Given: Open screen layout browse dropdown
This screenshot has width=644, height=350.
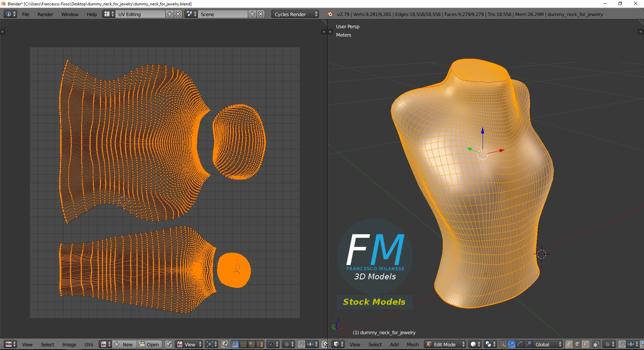Looking at the screenshot, I should pyautogui.click(x=109, y=14).
